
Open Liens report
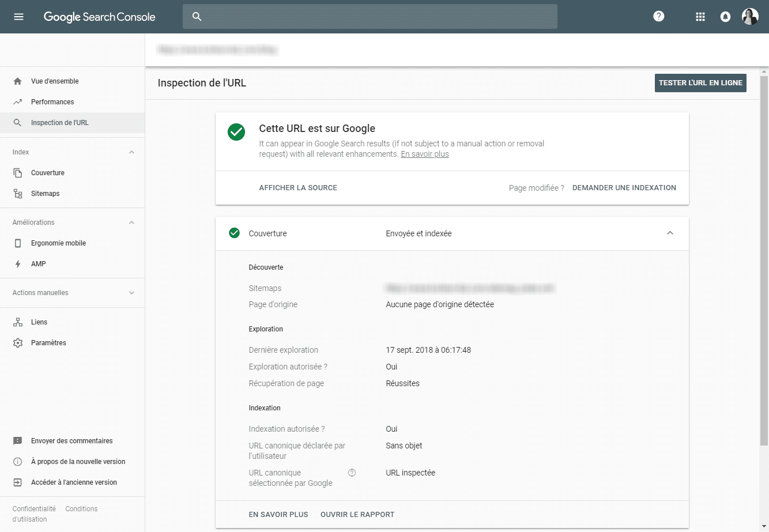[x=39, y=322]
